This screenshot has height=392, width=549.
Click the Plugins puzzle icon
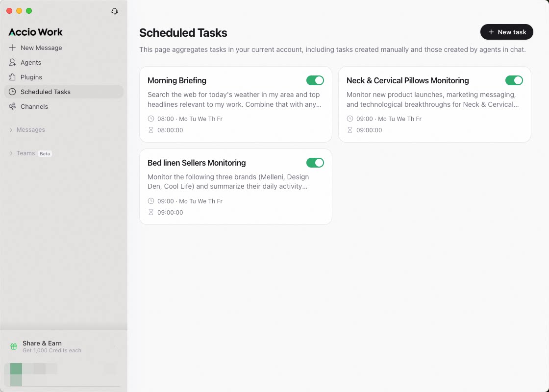tap(12, 77)
